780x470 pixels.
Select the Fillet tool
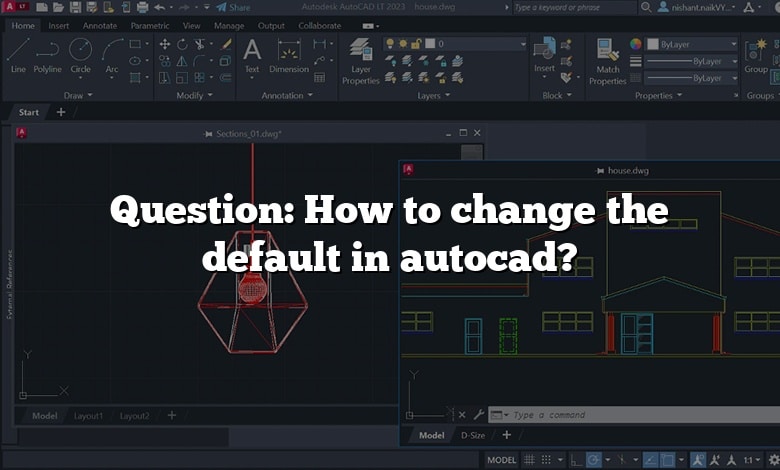pos(199,61)
